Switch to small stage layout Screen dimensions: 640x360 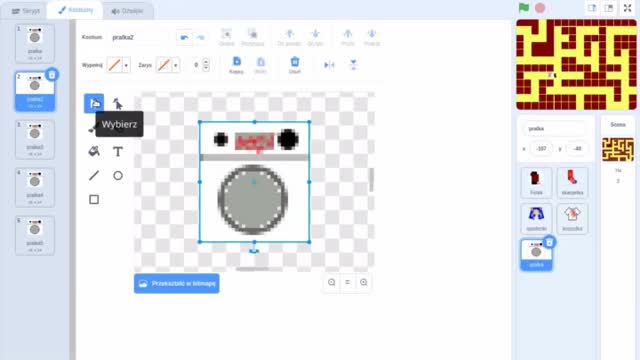pos(592,8)
